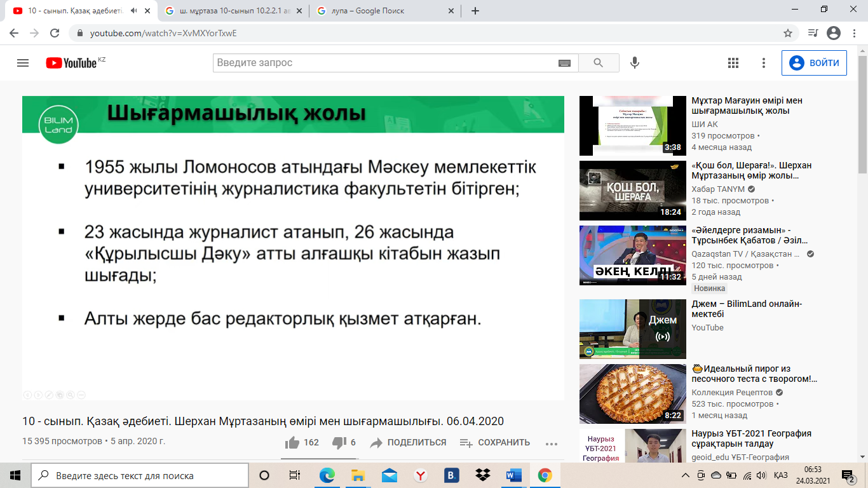
Task: Close the YouTube tab
Action: click(148, 11)
